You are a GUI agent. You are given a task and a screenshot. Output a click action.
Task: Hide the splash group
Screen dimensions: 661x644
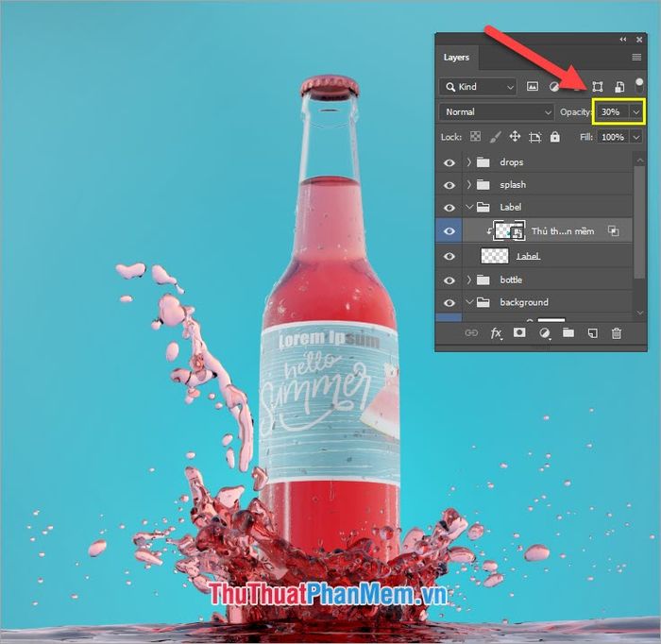click(449, 185)
